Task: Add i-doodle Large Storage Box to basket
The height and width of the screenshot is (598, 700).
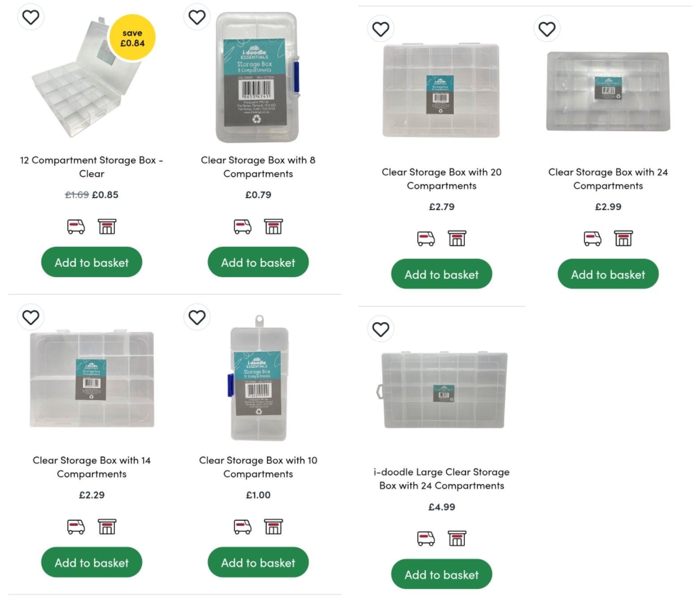Action: click(441, 574)
